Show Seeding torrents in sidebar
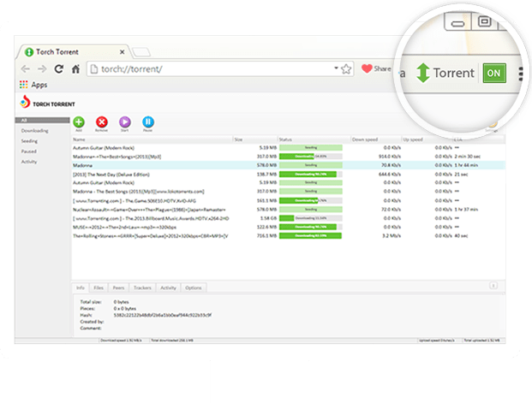 click(x=29, y=141)
